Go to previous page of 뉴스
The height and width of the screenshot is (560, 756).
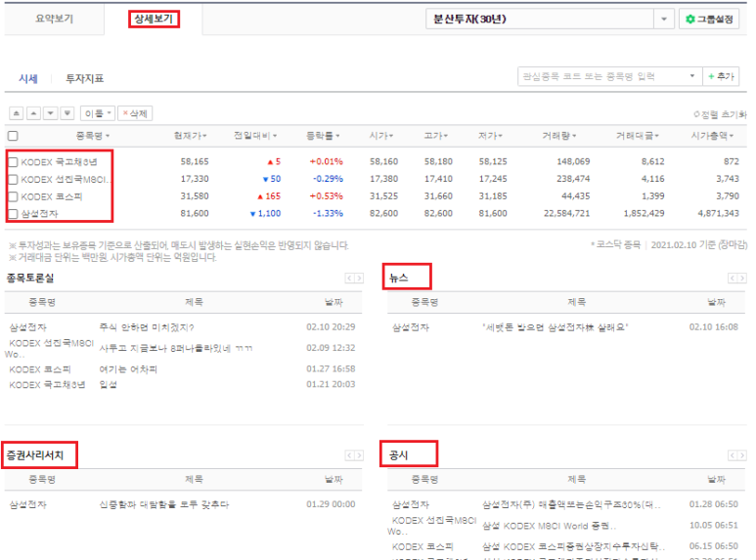(x=733, y=279)
